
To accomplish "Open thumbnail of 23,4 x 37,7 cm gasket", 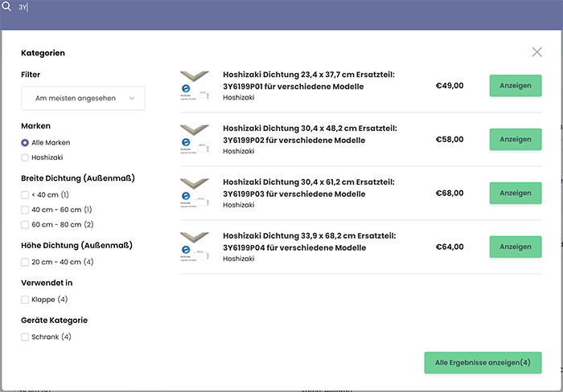I will 195,85.
